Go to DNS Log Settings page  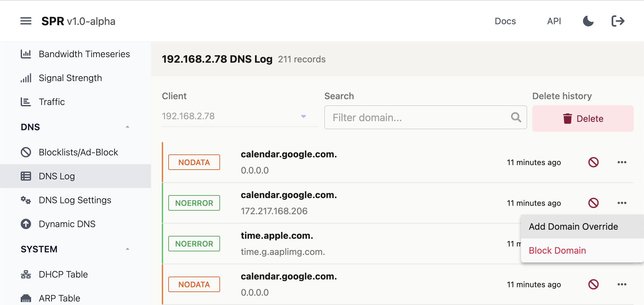[75, 200]
